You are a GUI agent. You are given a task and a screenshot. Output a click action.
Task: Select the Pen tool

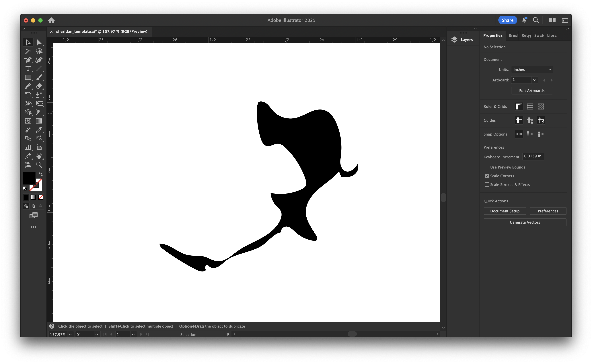click(x=28, y=60)
